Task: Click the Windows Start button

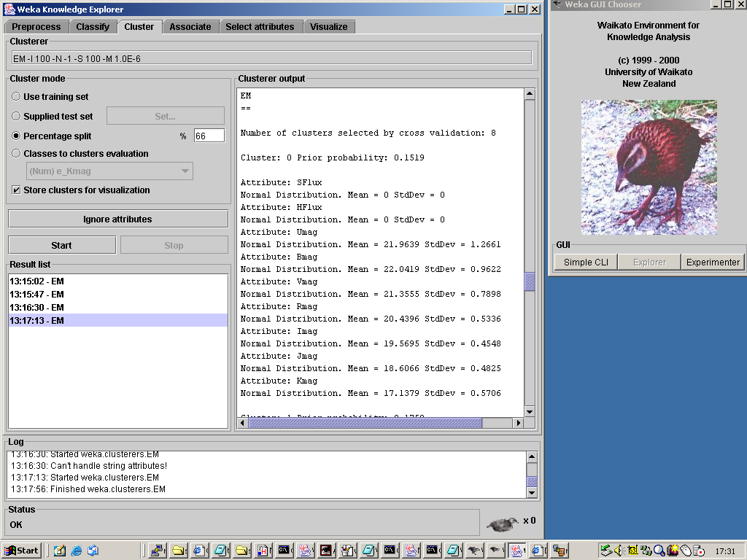Action: click(x=21, y=551)
